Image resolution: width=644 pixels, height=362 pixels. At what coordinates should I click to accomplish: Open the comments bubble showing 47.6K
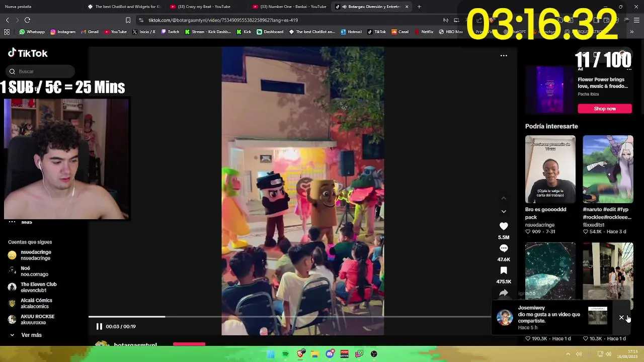(x=504, y=248)
